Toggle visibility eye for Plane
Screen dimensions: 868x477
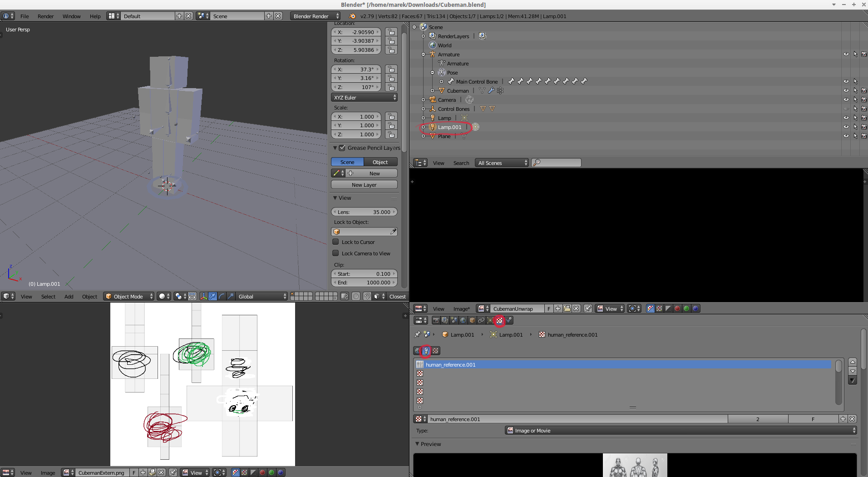click(846, 136)
